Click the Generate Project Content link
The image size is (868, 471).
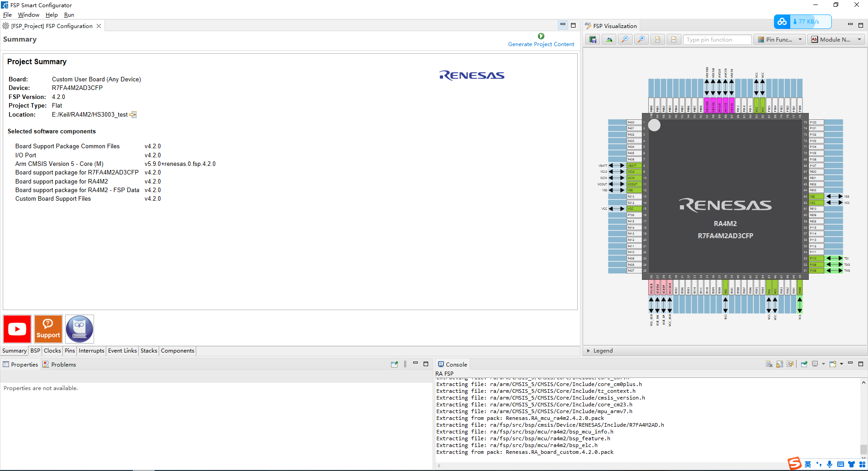click(541, 44)
